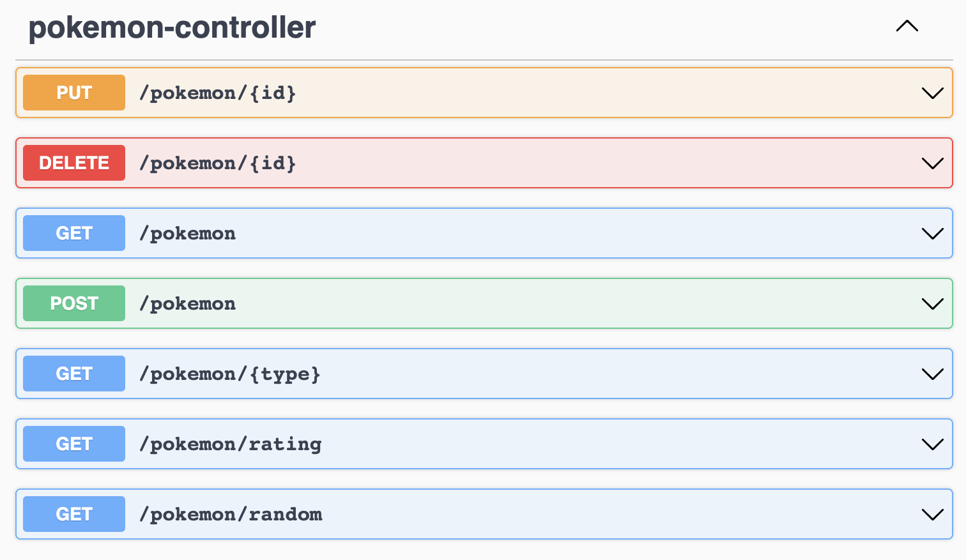
Task: Expand the POST /pokemon operation
Action: point(931,303)
